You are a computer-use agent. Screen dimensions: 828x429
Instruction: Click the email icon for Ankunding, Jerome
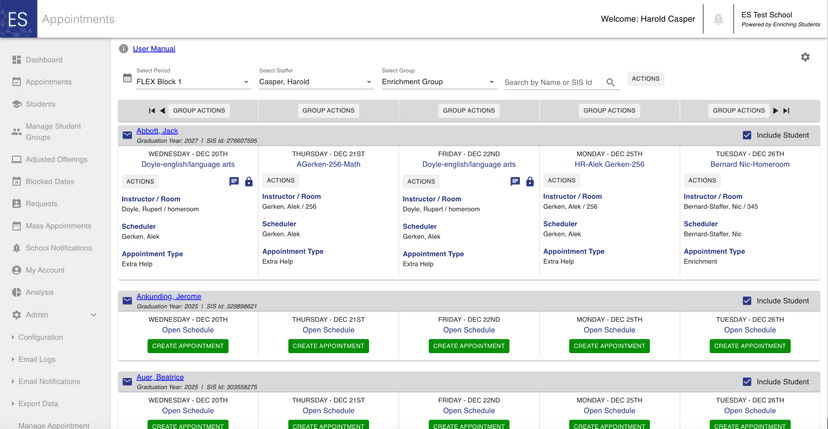(127, 301)
